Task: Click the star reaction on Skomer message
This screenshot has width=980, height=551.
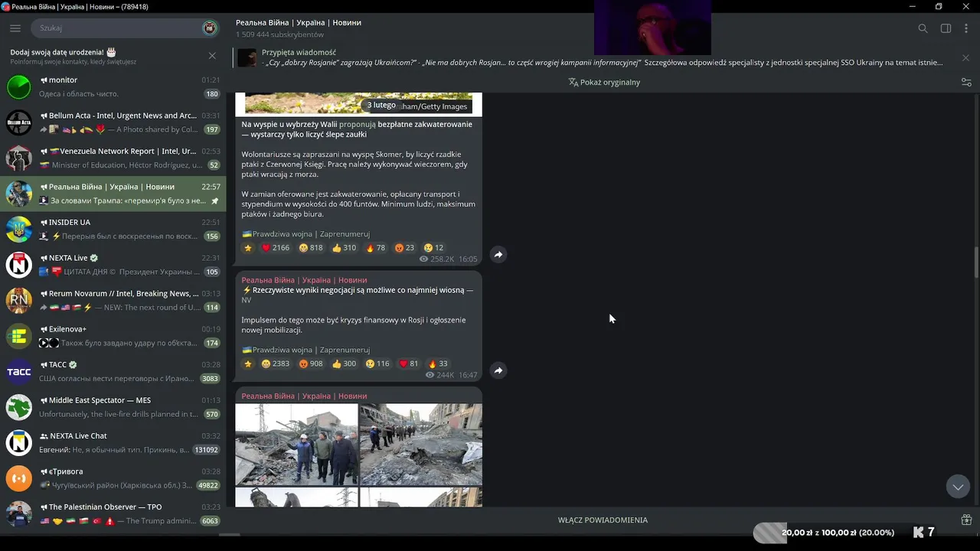Action: click(x=247, y=248)
